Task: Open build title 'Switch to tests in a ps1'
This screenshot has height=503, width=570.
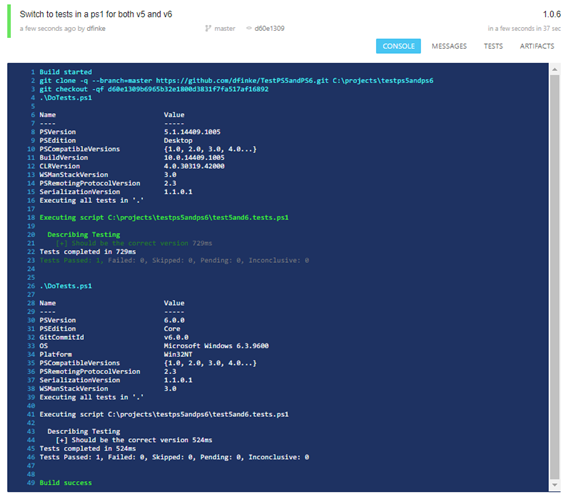Action: pos(96,14)
